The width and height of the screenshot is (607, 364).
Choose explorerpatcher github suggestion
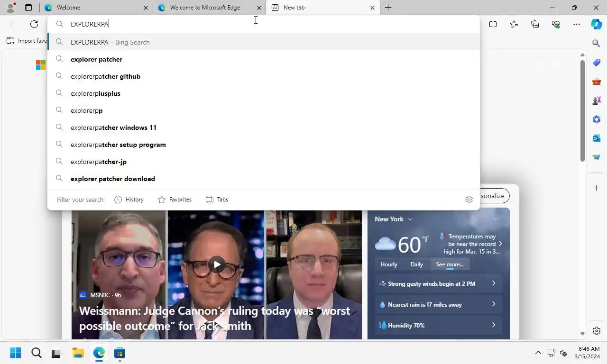point(264,76)
